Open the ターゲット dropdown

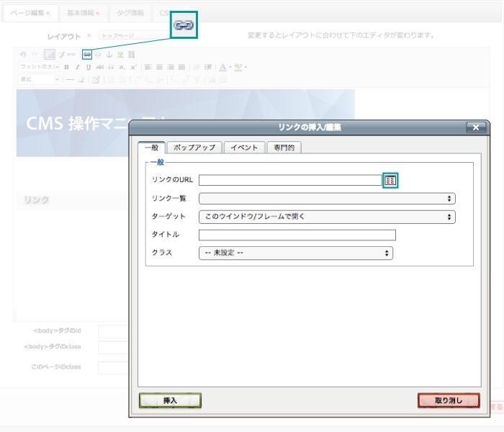(327, 217)
